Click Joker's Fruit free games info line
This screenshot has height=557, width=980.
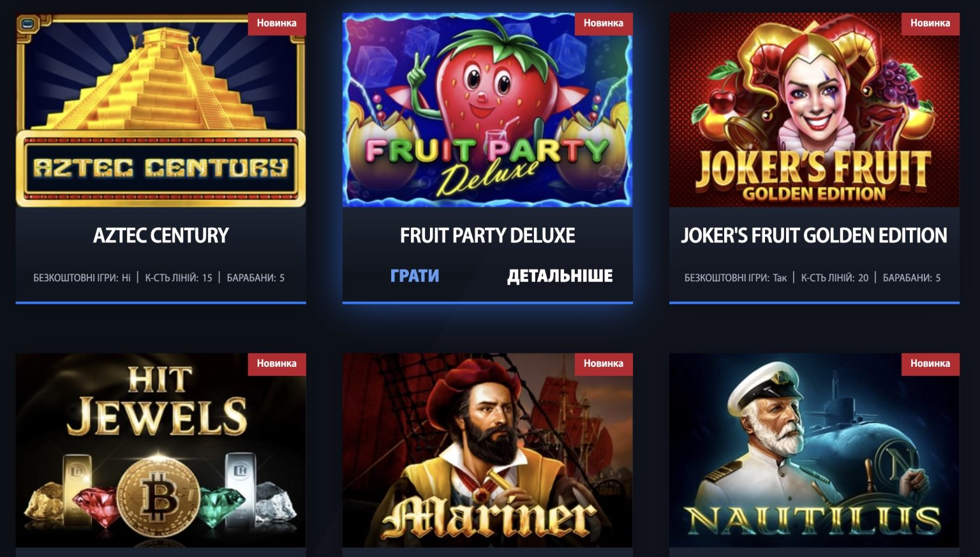coord(736,278)
